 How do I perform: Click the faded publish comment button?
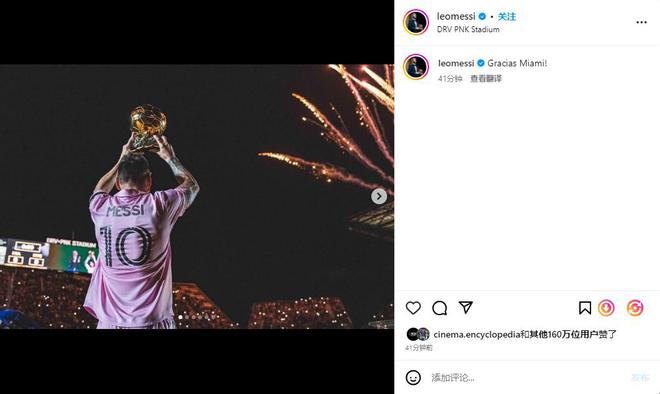[x=640, y=378]
